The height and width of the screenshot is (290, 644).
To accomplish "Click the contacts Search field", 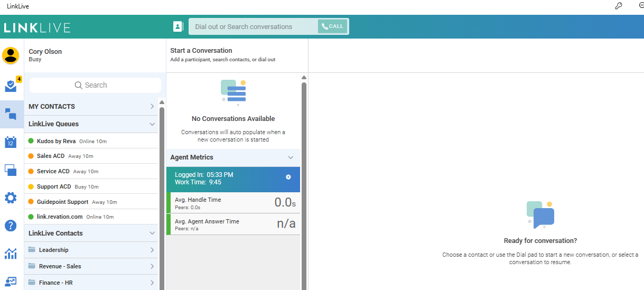I will (x=95, y=85).
